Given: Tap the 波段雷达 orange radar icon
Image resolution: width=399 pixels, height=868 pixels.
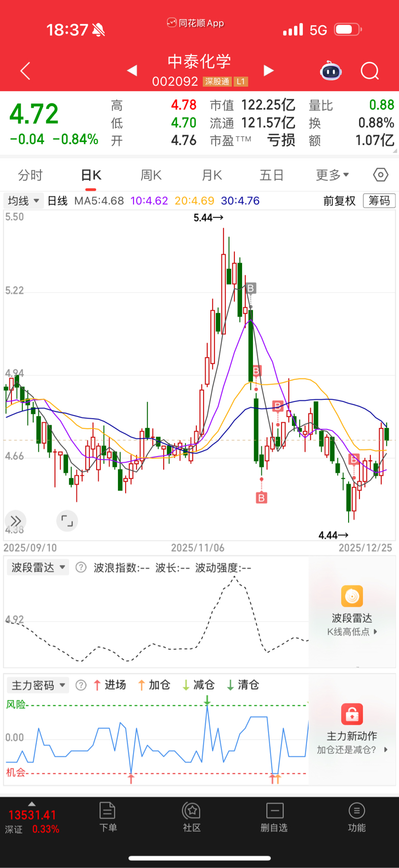Looking at the screenshot, I should point(352,596).
